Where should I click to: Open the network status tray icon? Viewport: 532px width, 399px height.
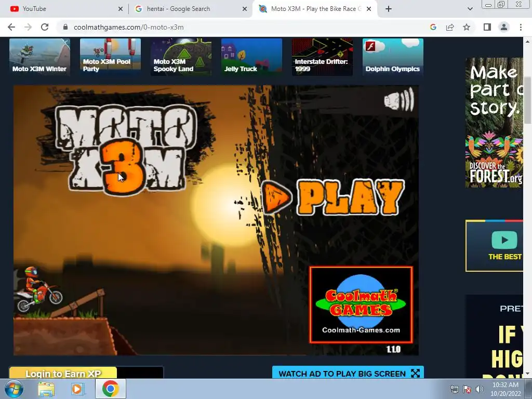(x=454, y=389)
